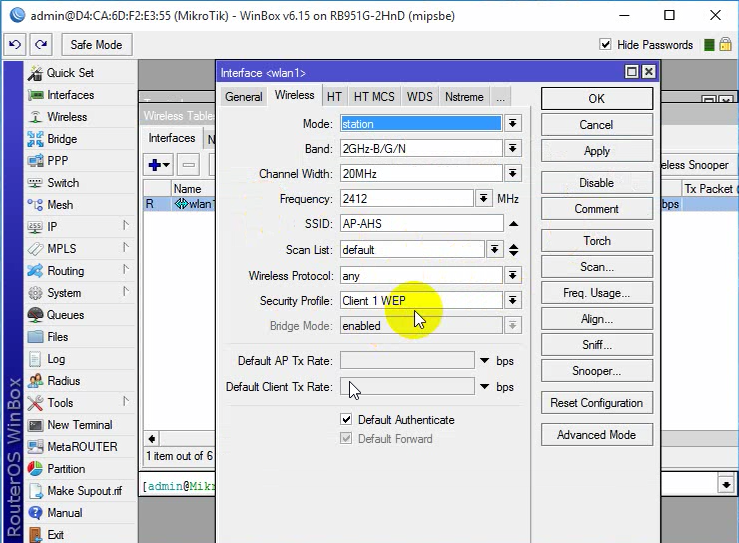Click the OK button

(597, 99)
